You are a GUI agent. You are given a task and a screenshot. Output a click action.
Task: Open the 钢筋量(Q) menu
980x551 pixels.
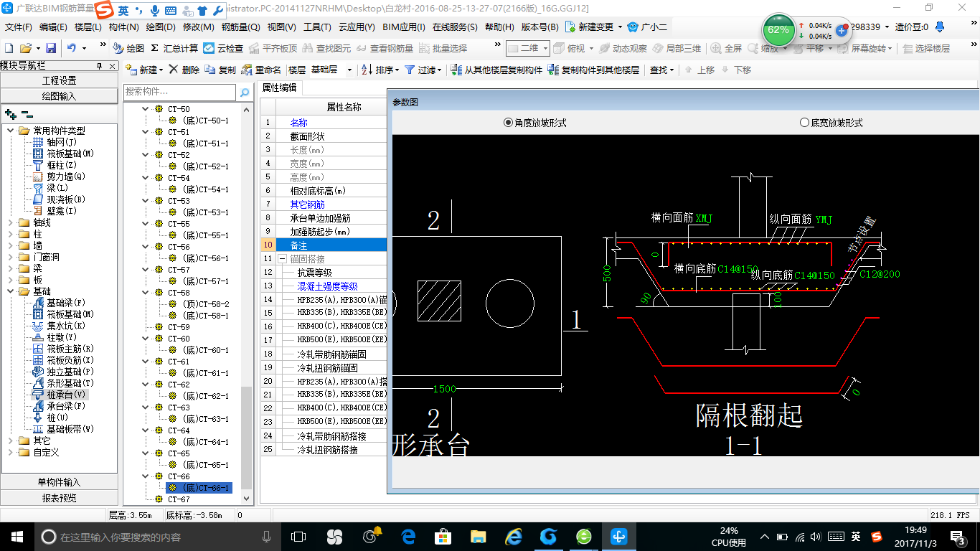click(241, 27)
